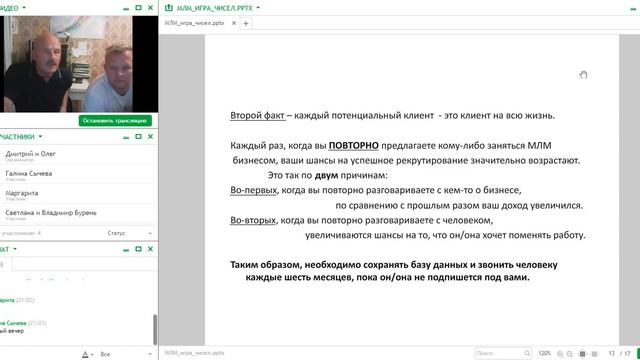
Task: Open the Видео panel dropdown arrow
Action: (24, 8)
